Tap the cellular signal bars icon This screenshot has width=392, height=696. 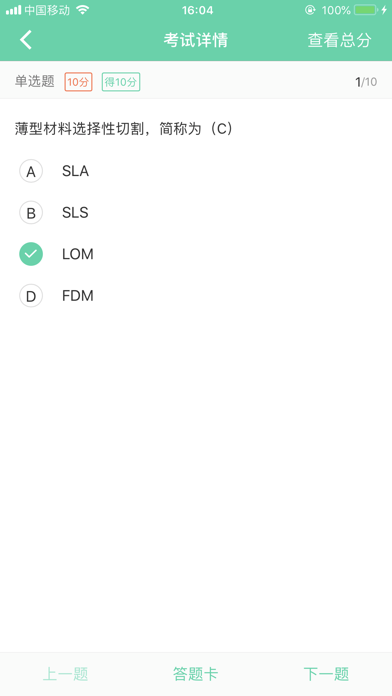coord(13,10)
